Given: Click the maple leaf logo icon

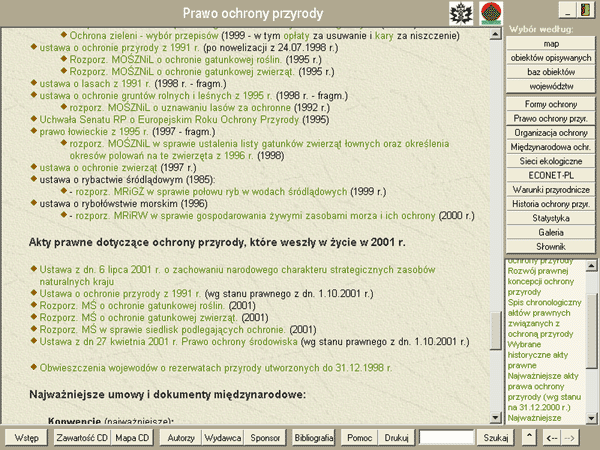Looking at the screenshot, I should 463,13.
